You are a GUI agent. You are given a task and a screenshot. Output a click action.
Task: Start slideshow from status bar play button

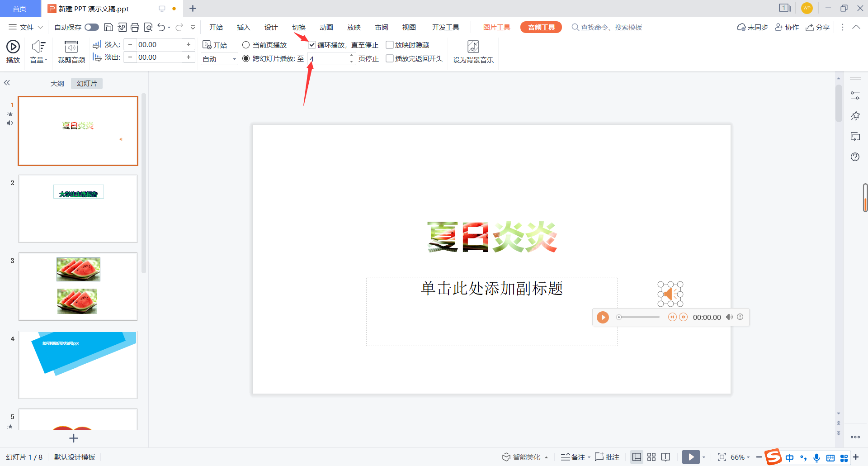[691, 457]
